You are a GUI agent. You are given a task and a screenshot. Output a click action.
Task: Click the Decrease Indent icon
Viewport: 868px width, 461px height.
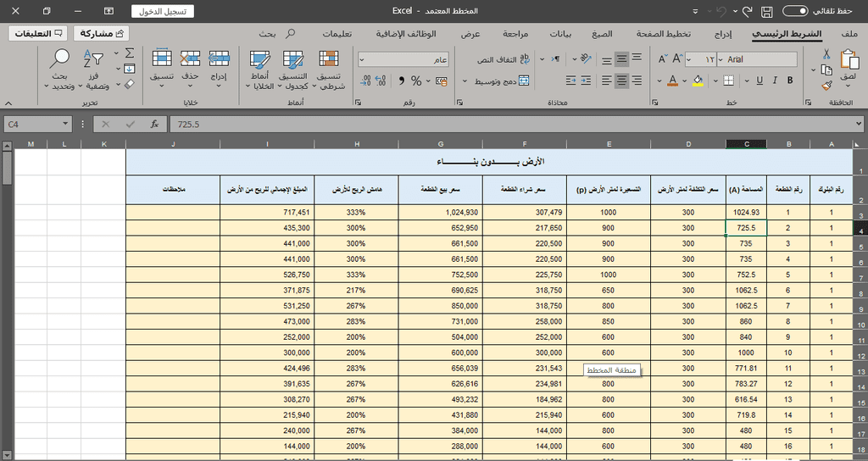click(570, 81)
